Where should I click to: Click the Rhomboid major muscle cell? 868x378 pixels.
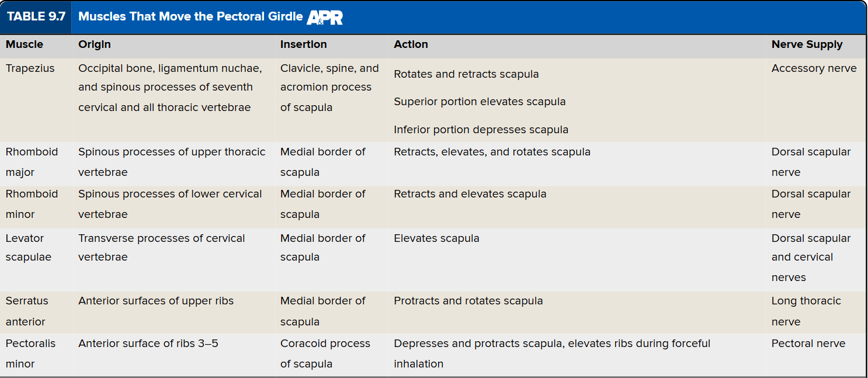tap(32, 162)
